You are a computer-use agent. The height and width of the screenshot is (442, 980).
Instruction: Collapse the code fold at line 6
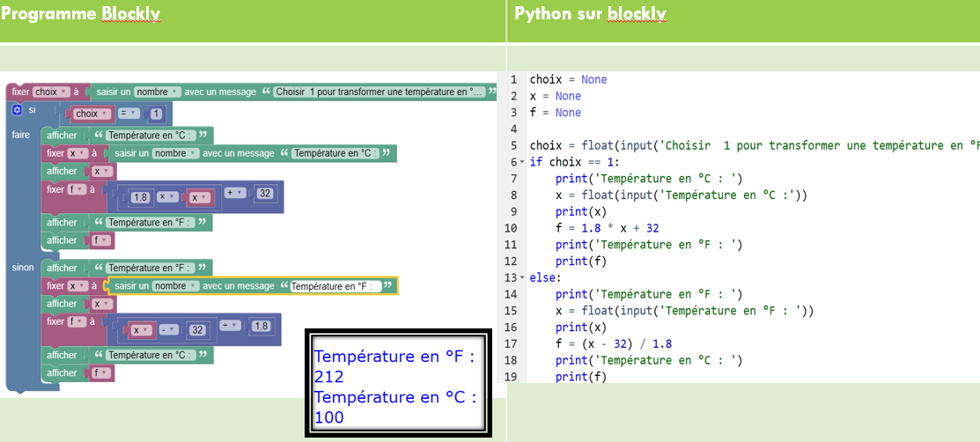click(x=522, y=162)
